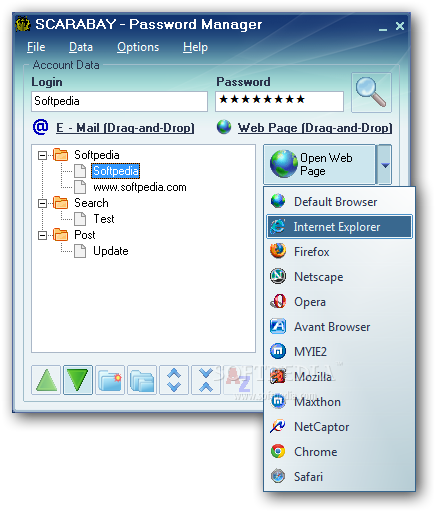Click the Scarabay app icon in title bar
Screen dimensions: 436x512
click(23, 24)
